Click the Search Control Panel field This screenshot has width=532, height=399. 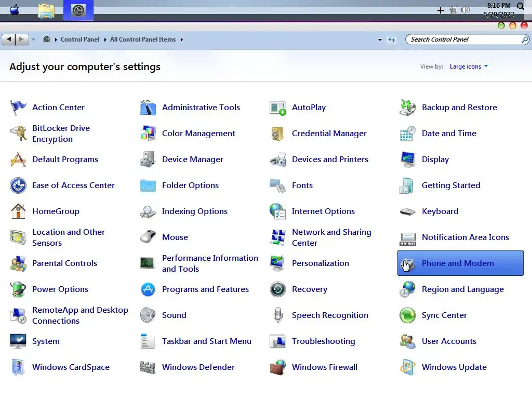tap(467, 39)
